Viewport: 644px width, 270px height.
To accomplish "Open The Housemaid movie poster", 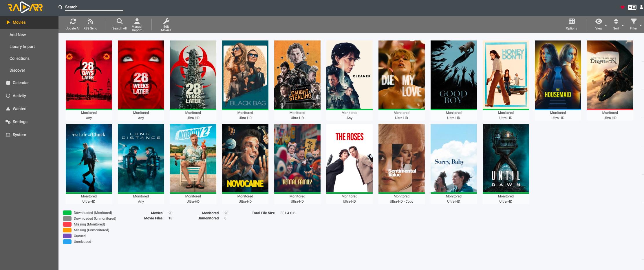I will tap(558, 75).
